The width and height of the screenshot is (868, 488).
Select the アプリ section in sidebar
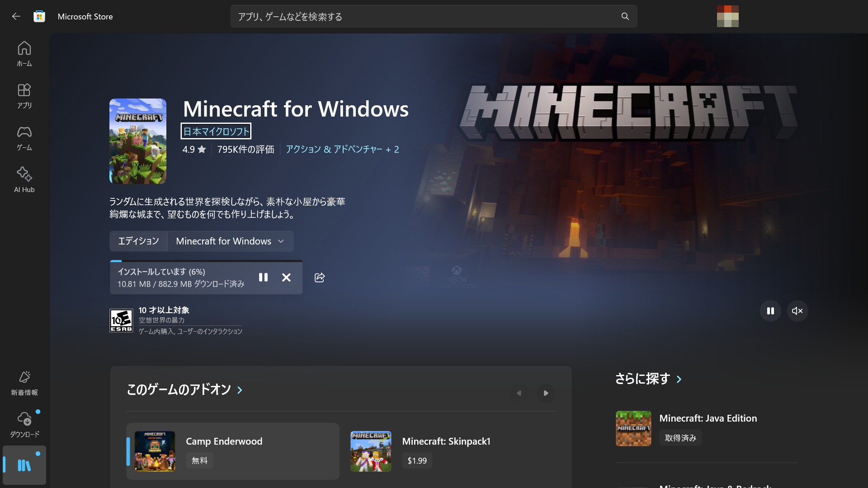(x=24, y=95)
